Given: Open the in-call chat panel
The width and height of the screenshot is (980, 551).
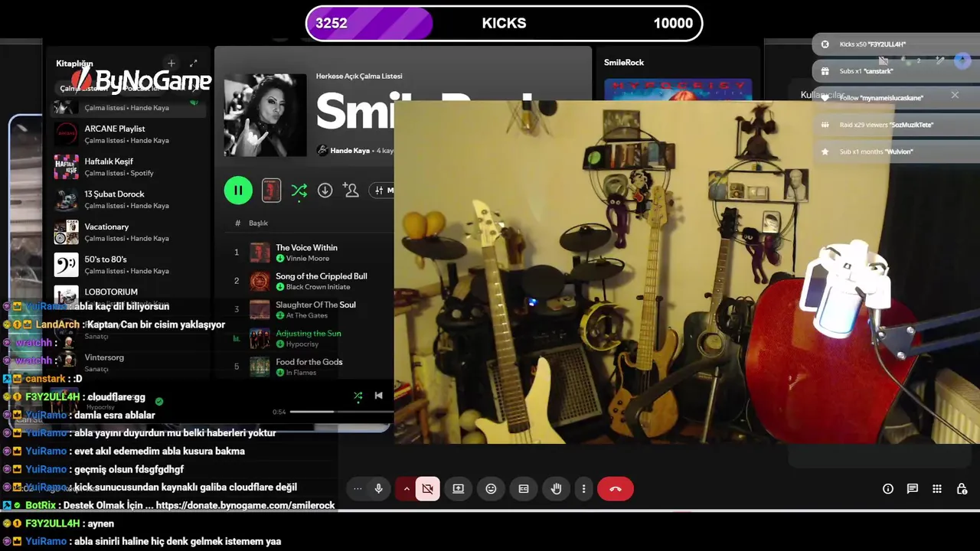Looking at the screenshot, I should [913, 489].
